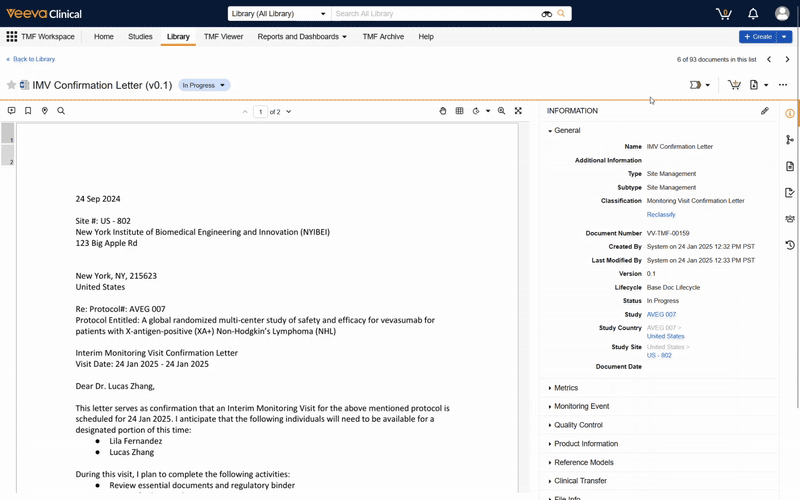Open the version history timeline icon
800x500 pixels.
click(790, 245)
